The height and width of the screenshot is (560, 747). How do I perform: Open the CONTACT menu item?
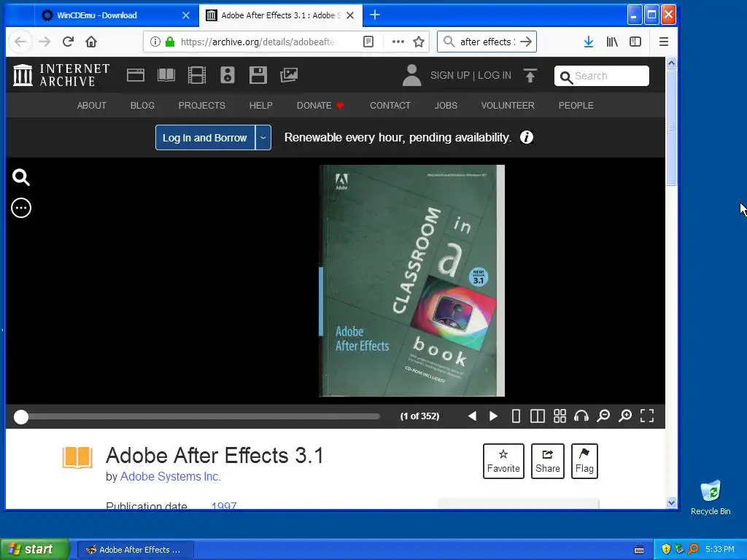click(x=390, y=105)
